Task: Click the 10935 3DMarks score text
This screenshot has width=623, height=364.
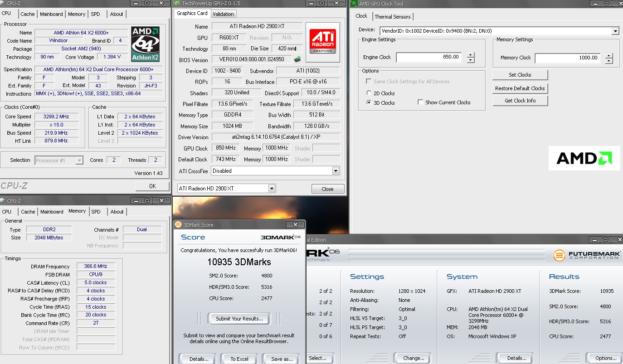Action: (x=239, y=262)
